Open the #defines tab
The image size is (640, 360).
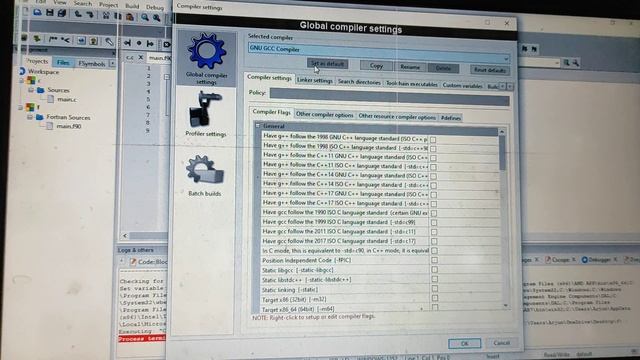[x=451, y=118]
